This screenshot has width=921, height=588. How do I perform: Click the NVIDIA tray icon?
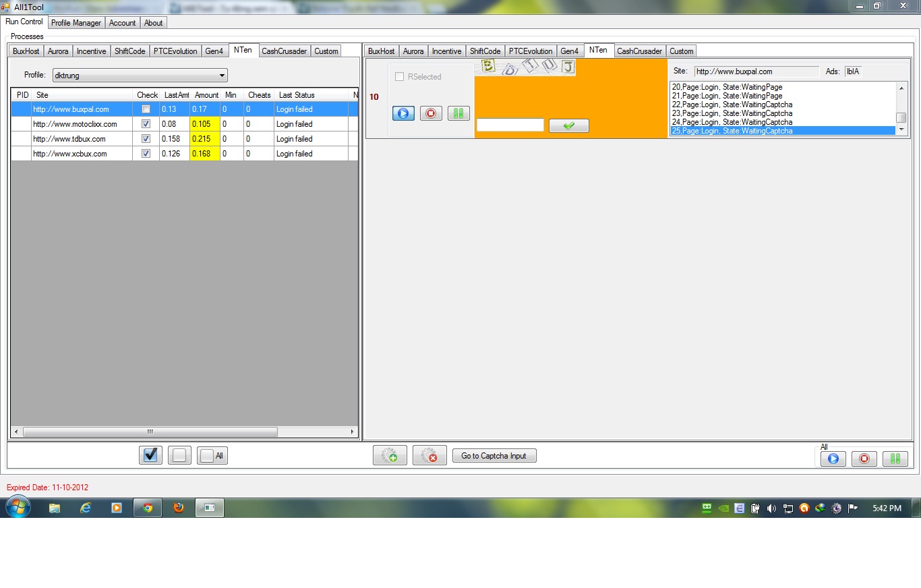coord(723,508)
